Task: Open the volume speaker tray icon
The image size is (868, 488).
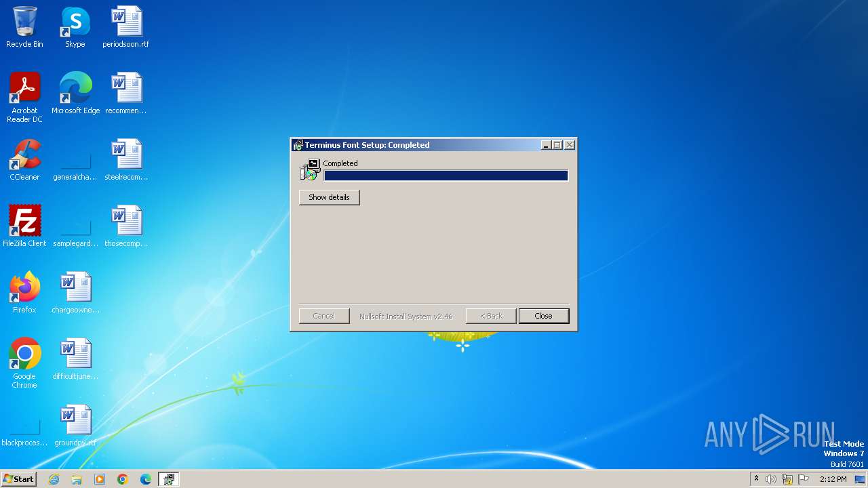Action: click(771, 479)
